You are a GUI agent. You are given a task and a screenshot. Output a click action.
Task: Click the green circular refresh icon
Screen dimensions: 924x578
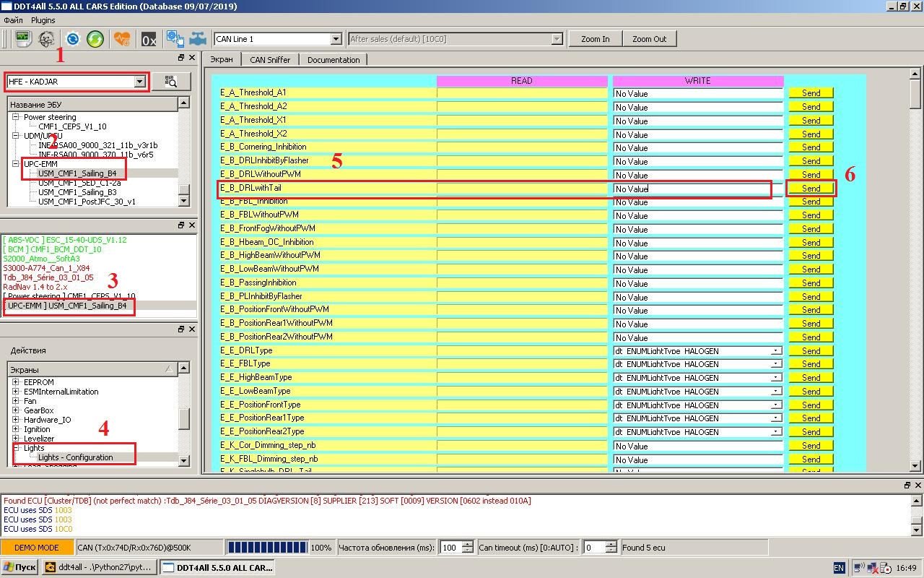(x=95, y=39)
